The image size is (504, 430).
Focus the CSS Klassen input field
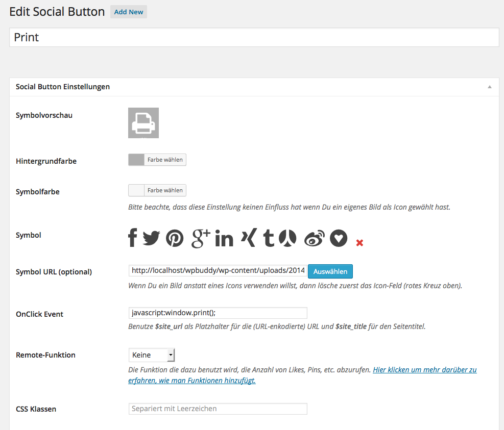point(218,409)
